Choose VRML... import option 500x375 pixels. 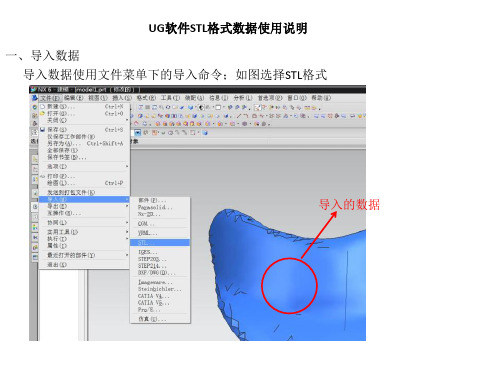tap(160, 233)
